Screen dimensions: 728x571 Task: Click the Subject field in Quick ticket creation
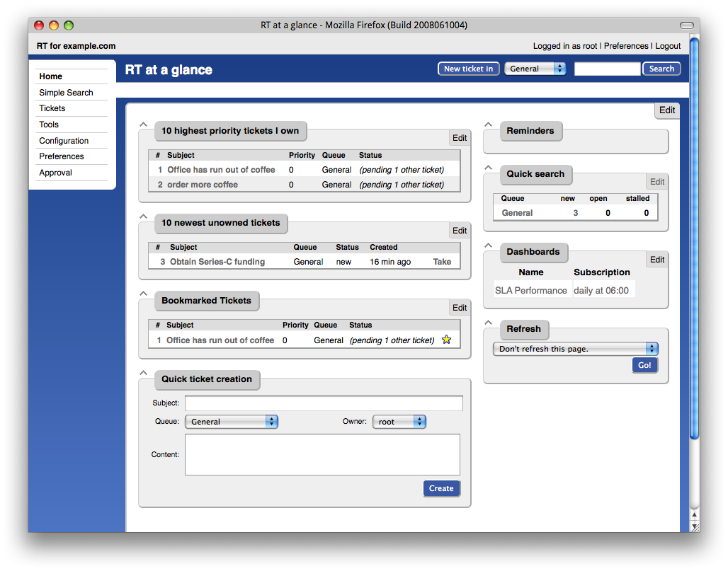tap(324, 403)
